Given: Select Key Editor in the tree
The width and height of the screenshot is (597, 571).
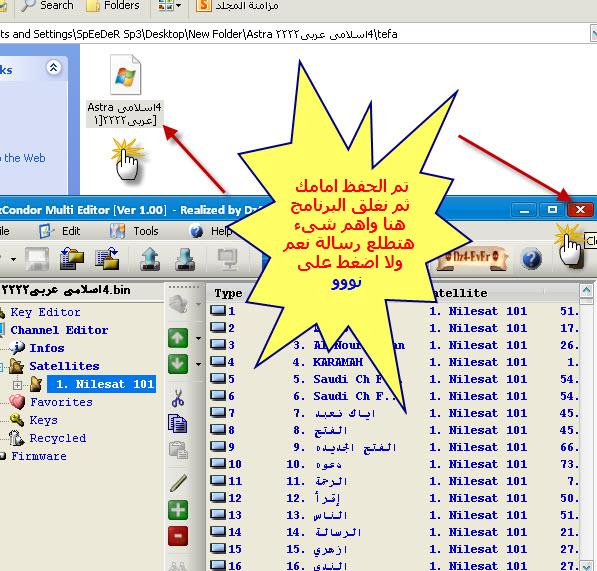Looking at the screenshot, I should [x=45, y=312].
